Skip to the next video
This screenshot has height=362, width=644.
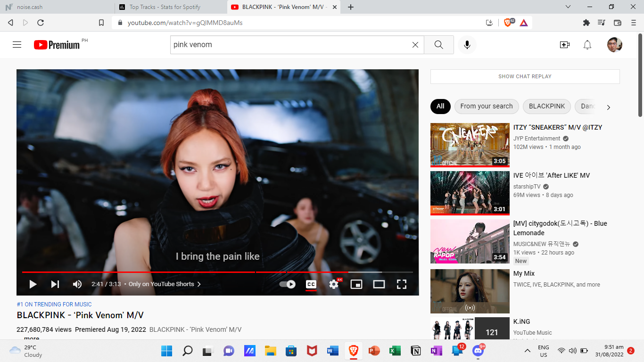pos(55,284)
